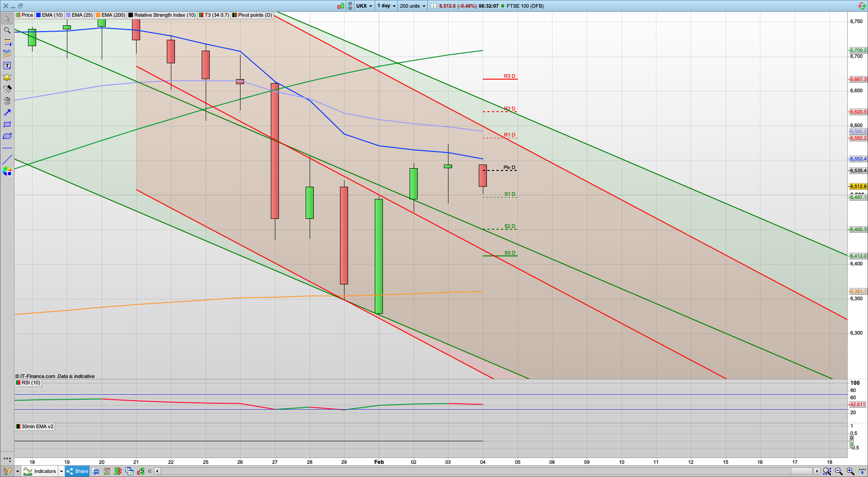The height and width of the screenshot is (477, 868).
Task: Select the RSI (10) panel label
Action: click(28, 383)
